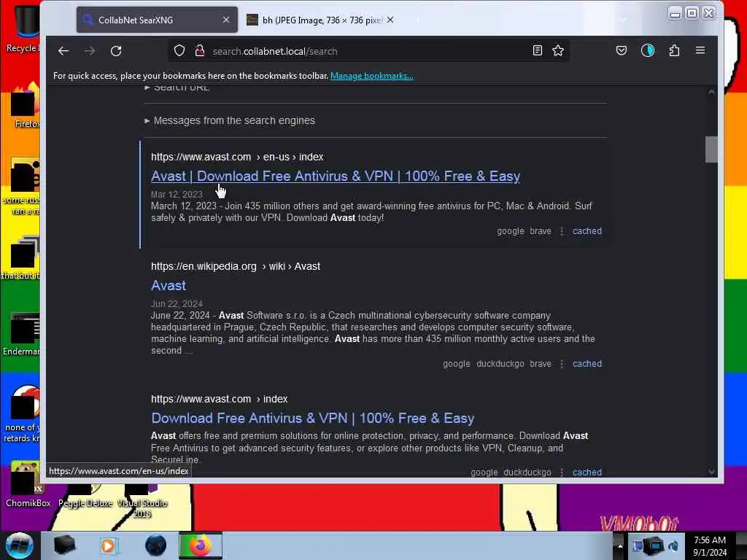Click the https://www.avast.com en-us index URL
Viewport: 747px width, 560px height.
tap(237, 157)
